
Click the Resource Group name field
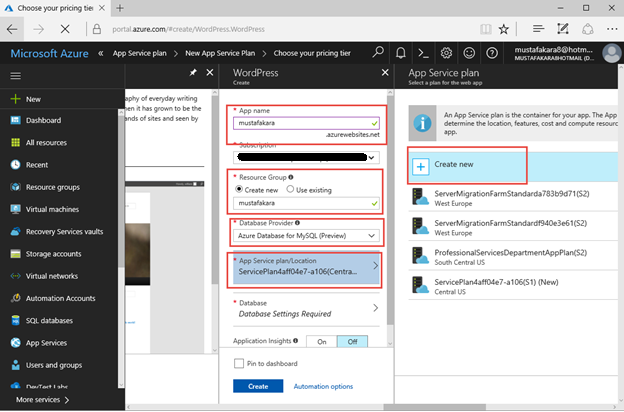click(306, 203)
